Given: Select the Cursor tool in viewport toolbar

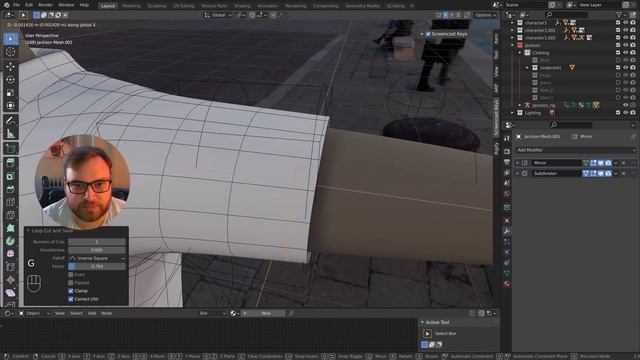Looking at the screenshot, I should pyautogui.click(x=11, y=52).
